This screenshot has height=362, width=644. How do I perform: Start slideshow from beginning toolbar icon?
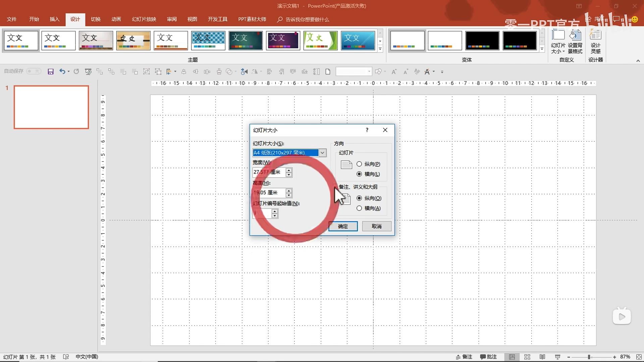(88, 72)
